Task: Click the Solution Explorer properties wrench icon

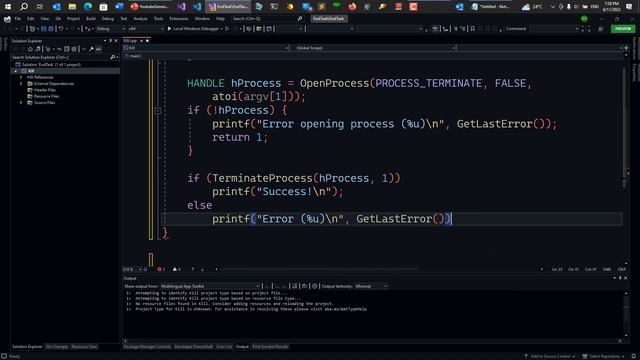Action: [91, 49]
